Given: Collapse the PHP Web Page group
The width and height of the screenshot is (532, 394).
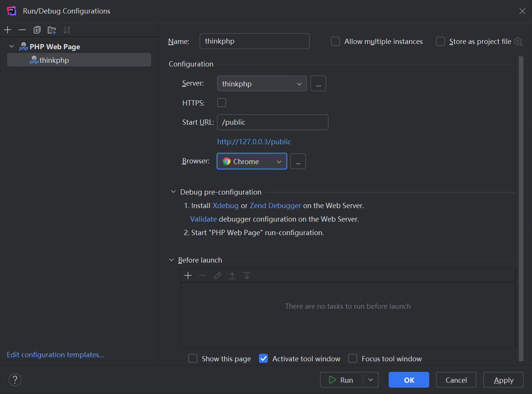Looking at the screenshot, I should point(12,47).
